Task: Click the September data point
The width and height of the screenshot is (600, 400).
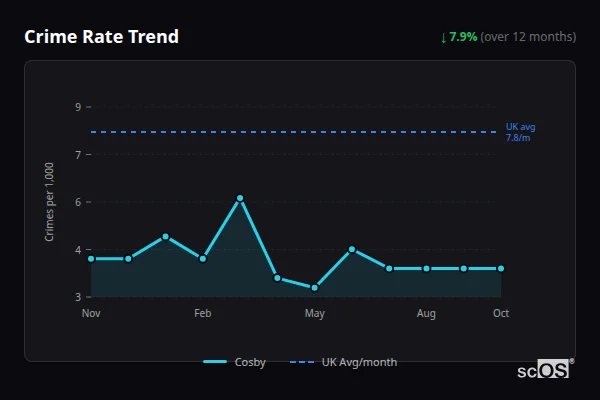Action: tap(464, 269)
